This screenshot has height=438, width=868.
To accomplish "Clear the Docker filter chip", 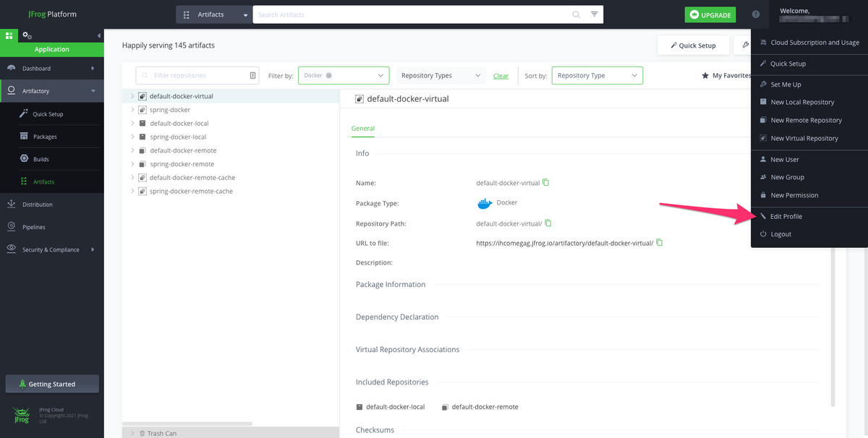I will coord(329,75).
